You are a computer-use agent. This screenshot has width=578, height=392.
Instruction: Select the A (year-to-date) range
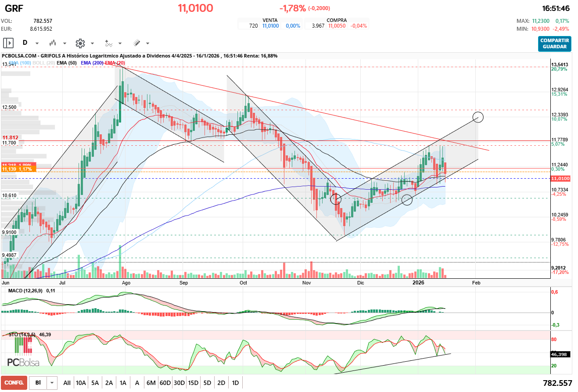pyautogui.click(x=137, y=383)
